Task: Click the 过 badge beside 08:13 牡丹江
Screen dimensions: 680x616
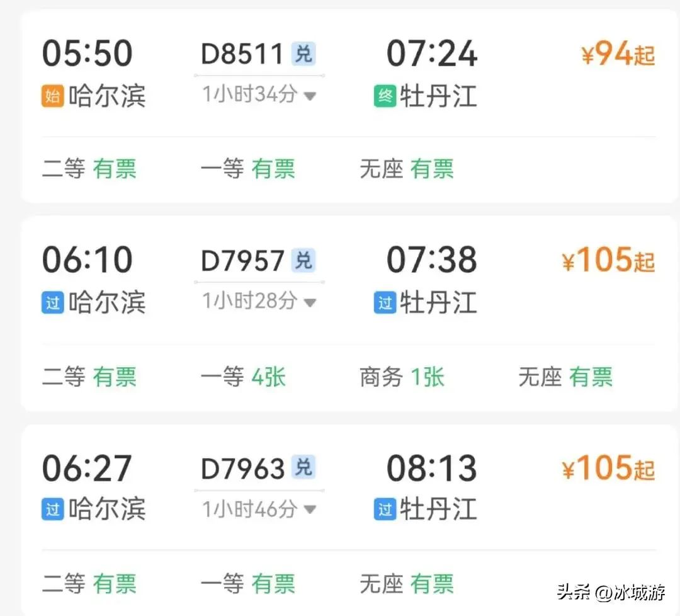Action: (x=385, y=510)
